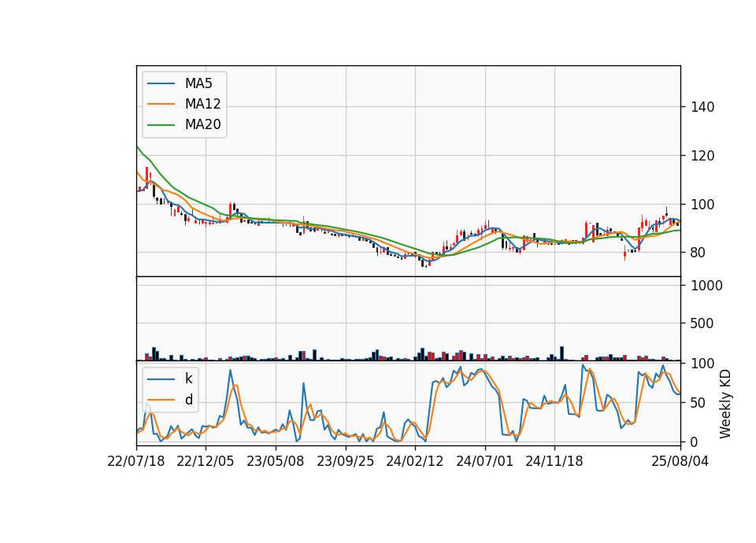Click the 80 price axis label
Screen dimensions: 756x543
tap(698, 253)
